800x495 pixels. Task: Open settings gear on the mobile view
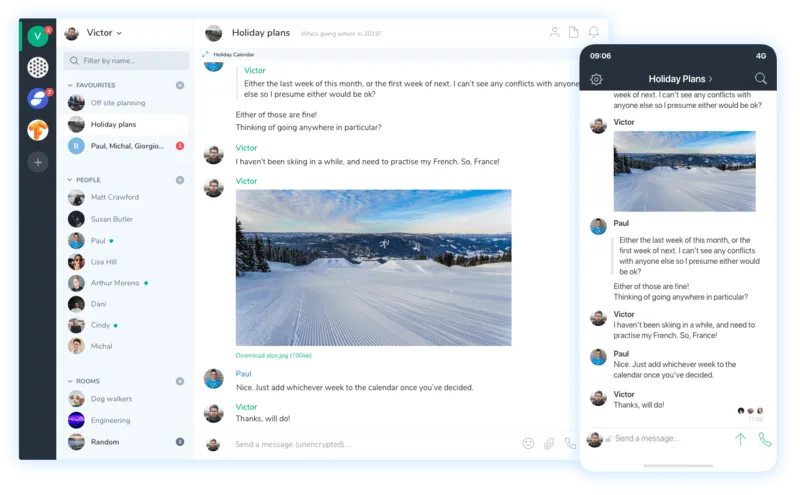597,79
